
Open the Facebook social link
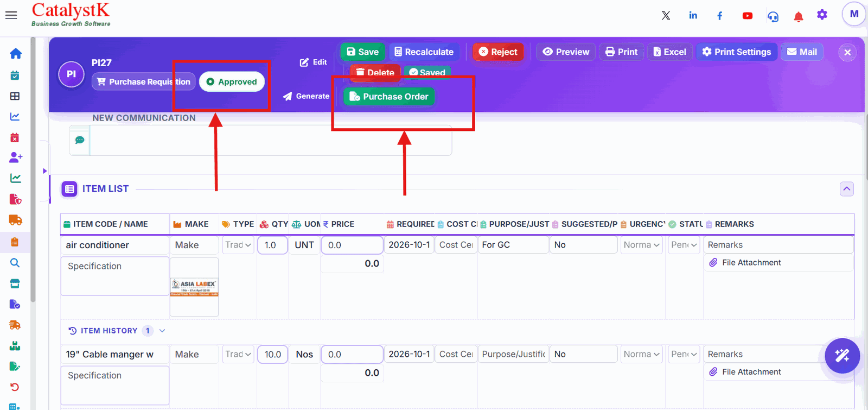[720, 16]
